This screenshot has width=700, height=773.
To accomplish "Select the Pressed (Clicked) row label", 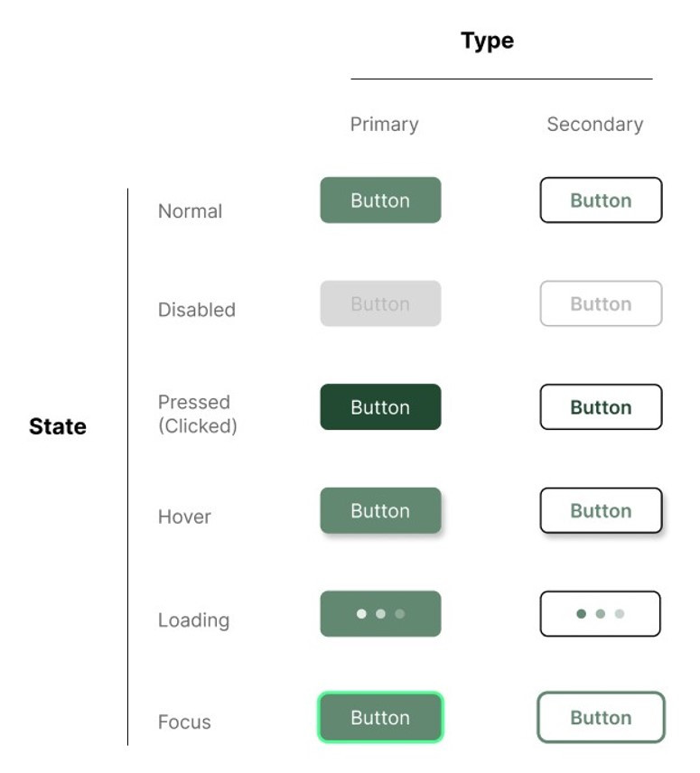I will click(197, 414).
